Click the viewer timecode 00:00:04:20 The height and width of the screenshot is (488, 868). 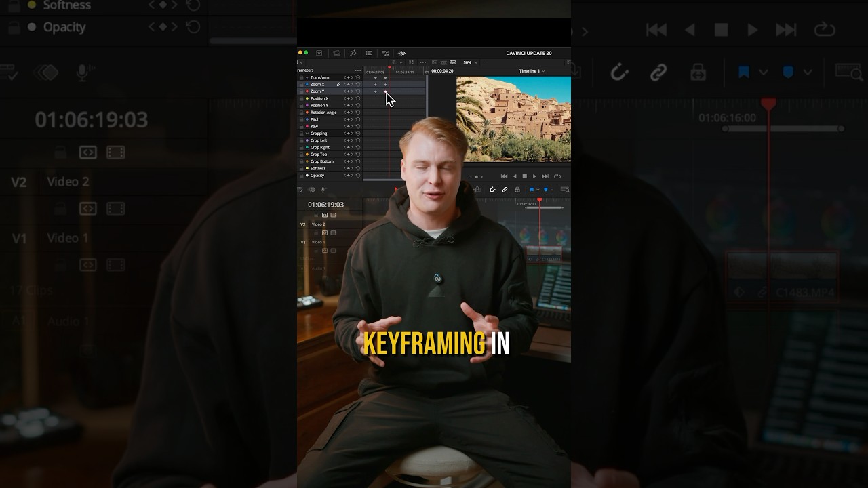tap(442, 71)
